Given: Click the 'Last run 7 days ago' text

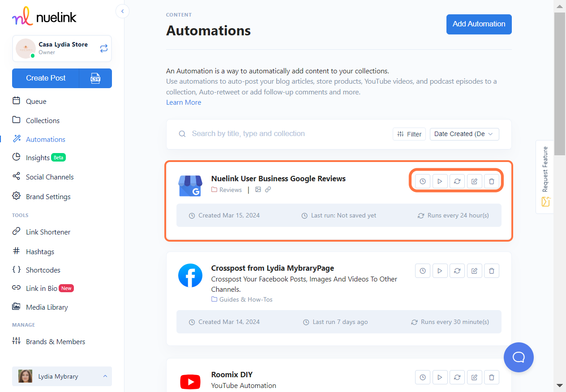Looking at the screenshot, I should click(x=340, y=322).
